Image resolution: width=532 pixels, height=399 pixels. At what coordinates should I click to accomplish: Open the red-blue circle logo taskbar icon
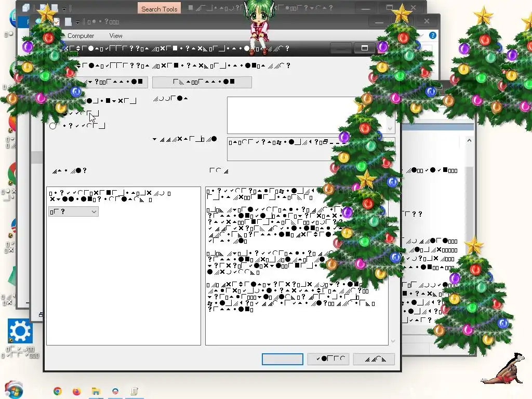[x=115, y=391]
